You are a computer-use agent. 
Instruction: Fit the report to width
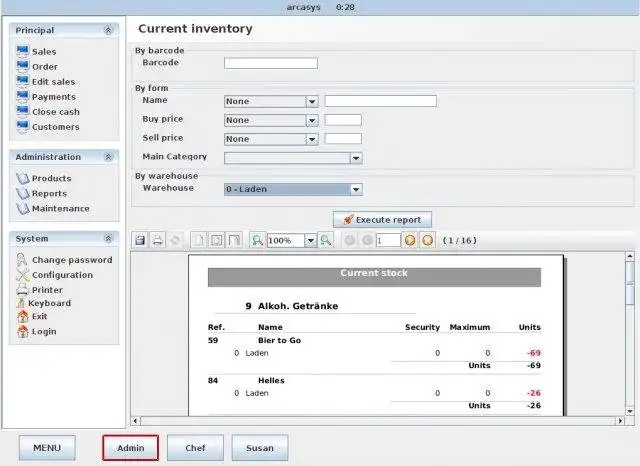[x=234, y=240]
